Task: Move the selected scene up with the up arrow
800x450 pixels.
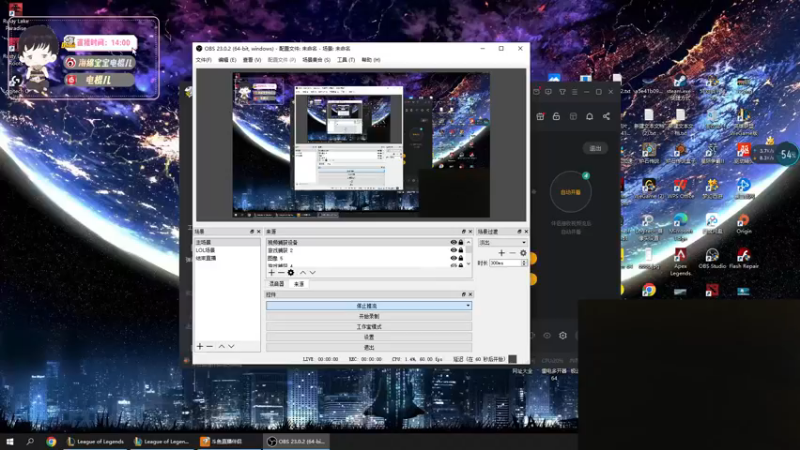Action: 221,346
